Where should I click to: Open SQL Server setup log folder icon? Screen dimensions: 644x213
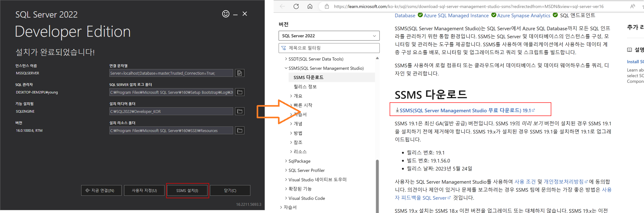pos(240,92)
